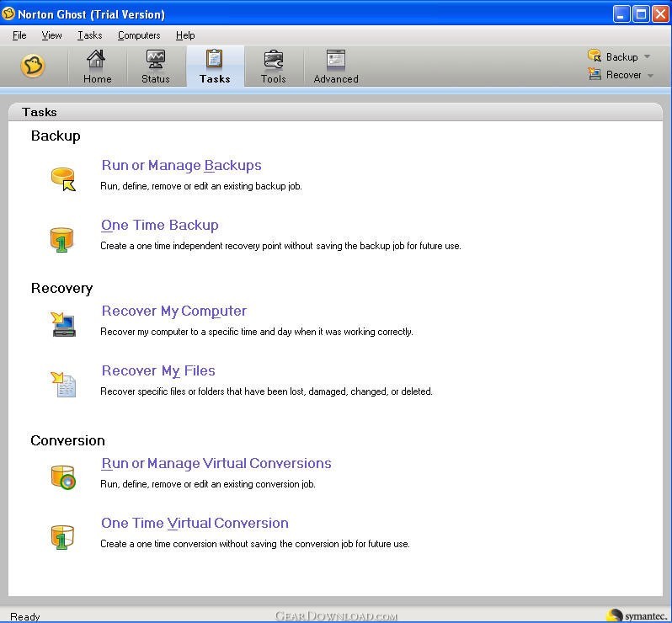
Task: Click the One Time Backup cylinder icon
Action: [x=61, y=239]
